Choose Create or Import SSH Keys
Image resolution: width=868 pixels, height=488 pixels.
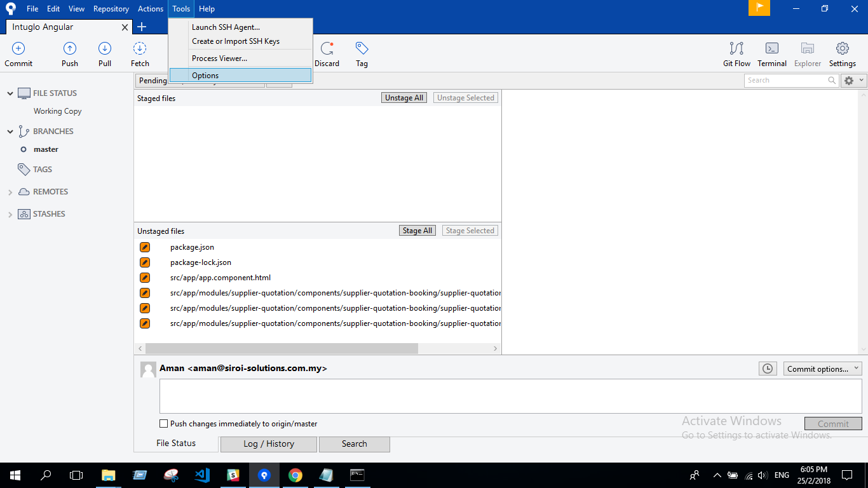click(236, 41)
